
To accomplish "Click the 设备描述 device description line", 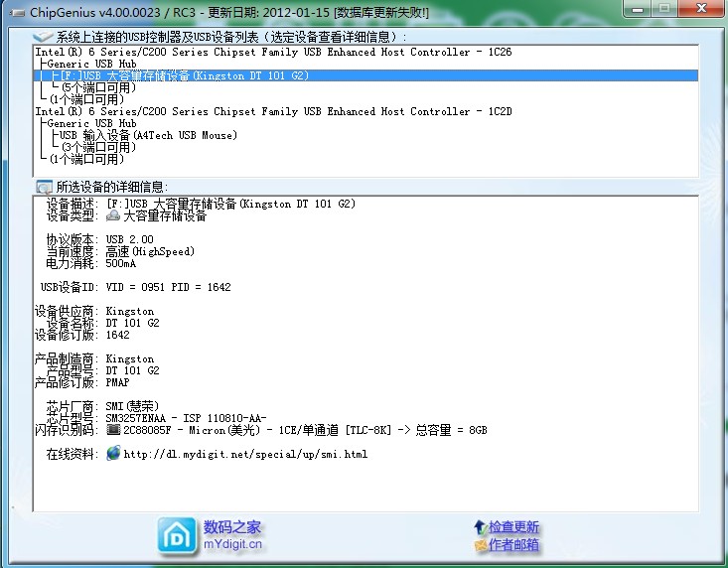I will tap(201, 204).
